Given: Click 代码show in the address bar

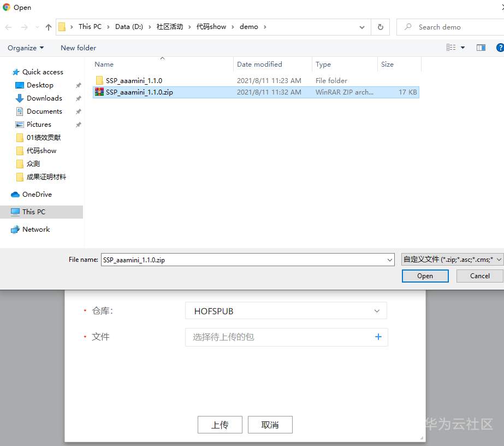Looking at the screenshot, I should (x=211, y=27).
